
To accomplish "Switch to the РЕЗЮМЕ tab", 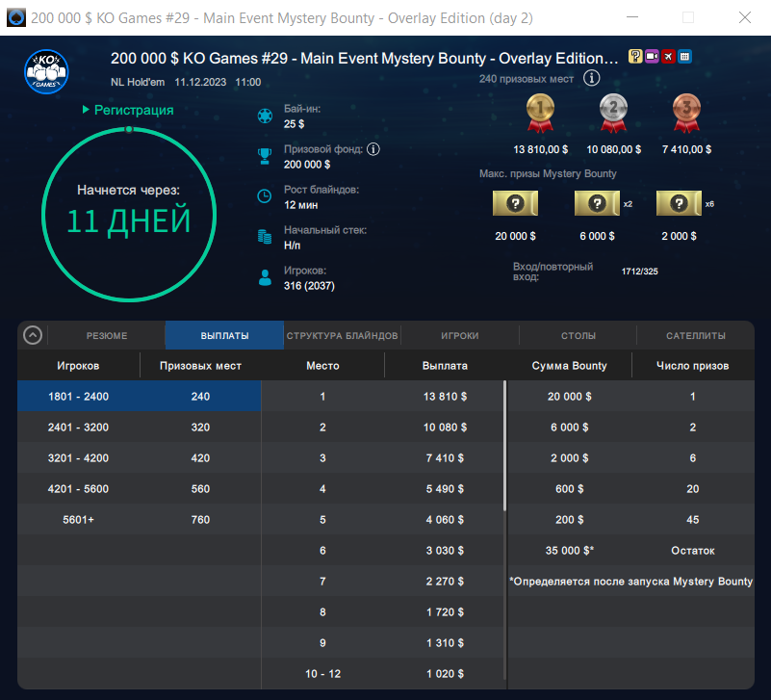I will [x=107, y=335].
